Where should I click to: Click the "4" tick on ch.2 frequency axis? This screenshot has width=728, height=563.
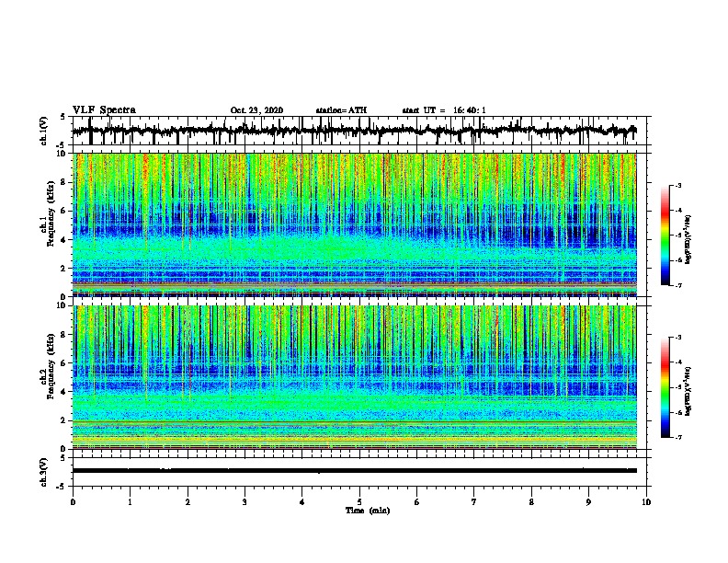pos(64,392)
